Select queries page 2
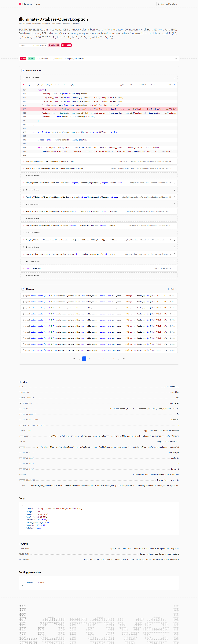Screen dimensions: 198x644 [x=89, y=359]
